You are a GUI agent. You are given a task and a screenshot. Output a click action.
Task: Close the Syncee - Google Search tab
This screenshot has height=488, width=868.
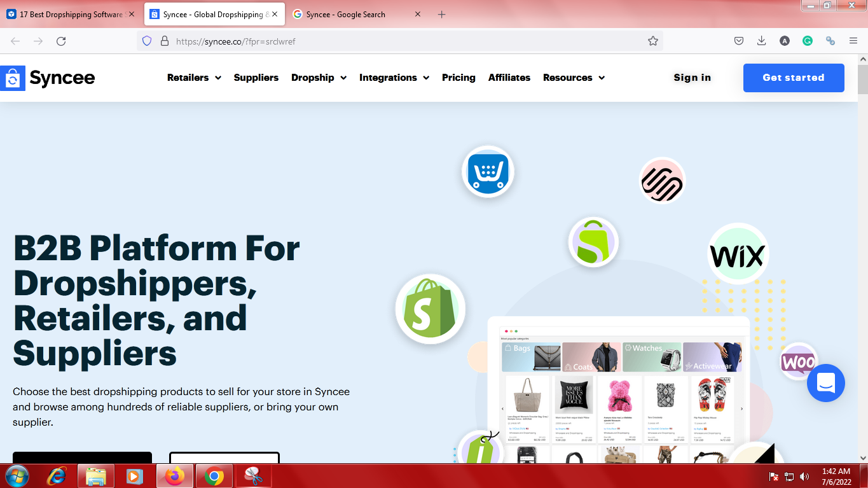point(418,15)
